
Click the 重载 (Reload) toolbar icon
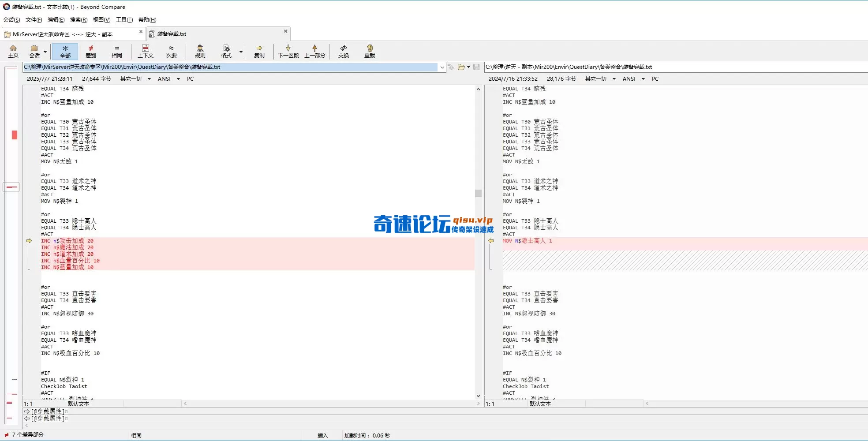coord(370,51)
